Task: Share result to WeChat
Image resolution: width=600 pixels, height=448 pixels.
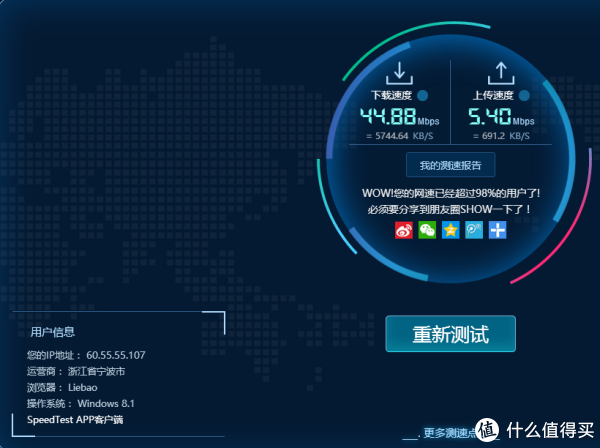Action: click(x=427, y=230)
